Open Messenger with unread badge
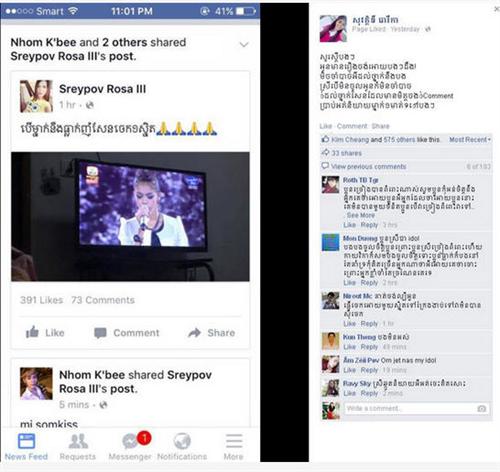Screen dimensions: 500x472 tap(130, 447)
